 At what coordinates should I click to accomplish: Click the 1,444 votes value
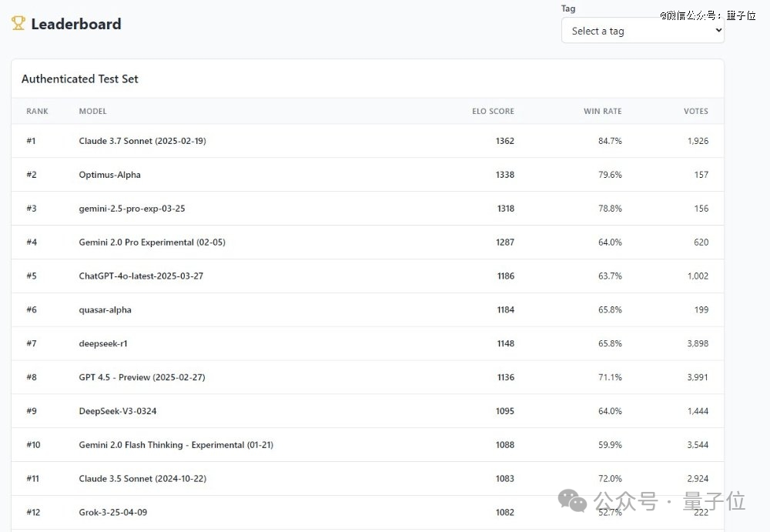pos(698,411)
